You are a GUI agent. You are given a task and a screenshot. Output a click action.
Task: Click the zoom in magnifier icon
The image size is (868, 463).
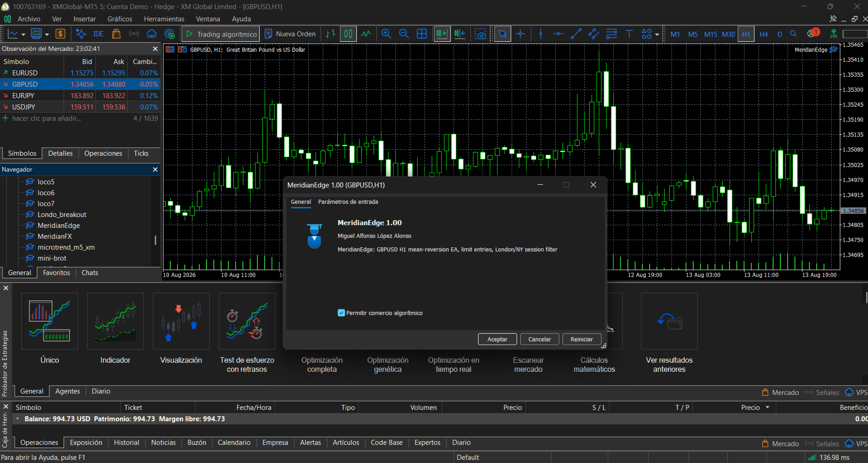point(386,34)
